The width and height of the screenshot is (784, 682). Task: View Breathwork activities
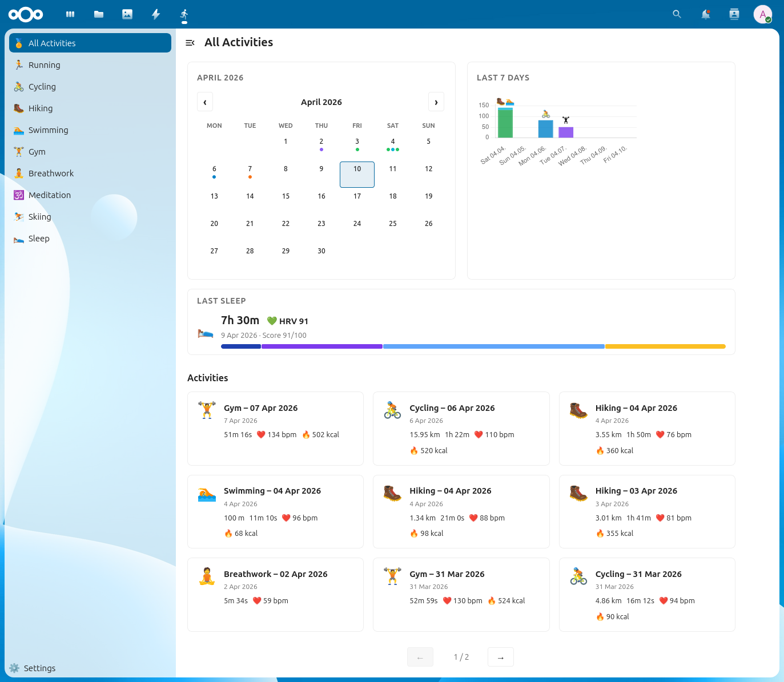[x=51, y=173]
